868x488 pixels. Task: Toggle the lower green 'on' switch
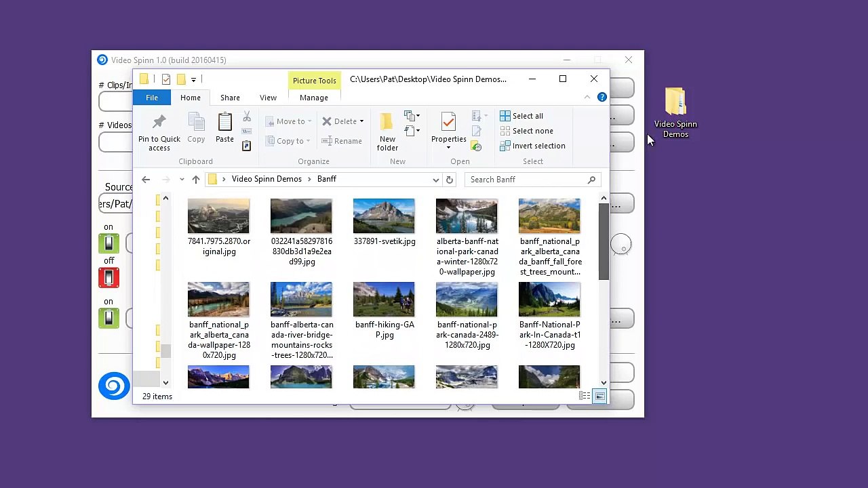[x=108, y=318]
